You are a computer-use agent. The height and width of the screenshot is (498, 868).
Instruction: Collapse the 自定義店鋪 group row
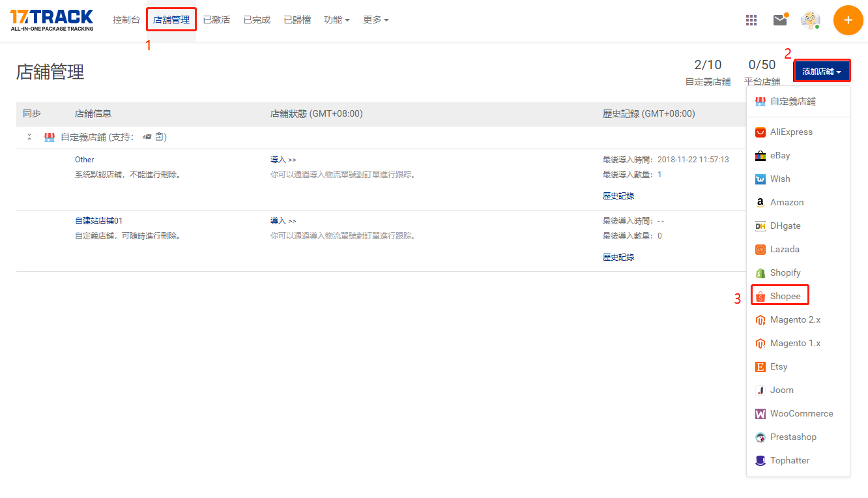coord(29,138)
